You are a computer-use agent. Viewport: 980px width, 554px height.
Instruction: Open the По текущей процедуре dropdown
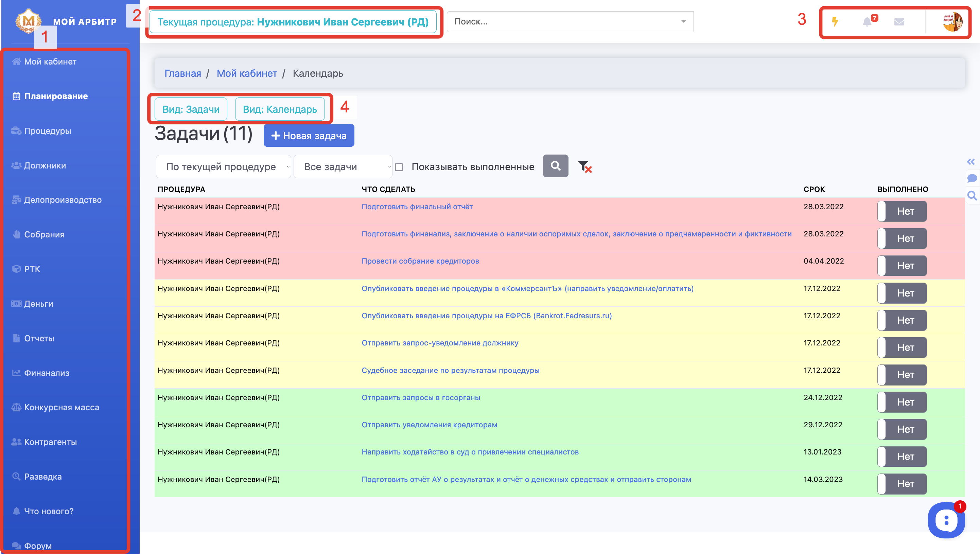pos(223,167)
